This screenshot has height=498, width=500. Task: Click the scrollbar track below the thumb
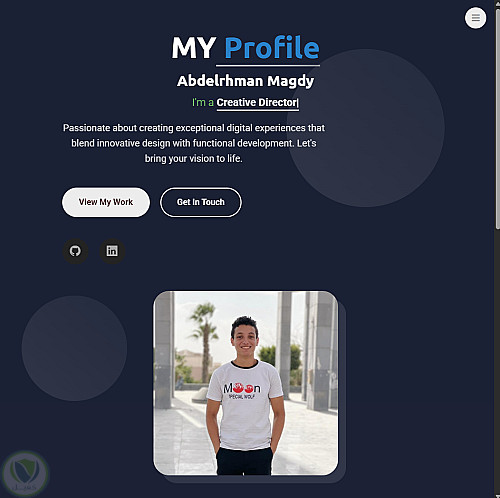(x=497, y=360)
